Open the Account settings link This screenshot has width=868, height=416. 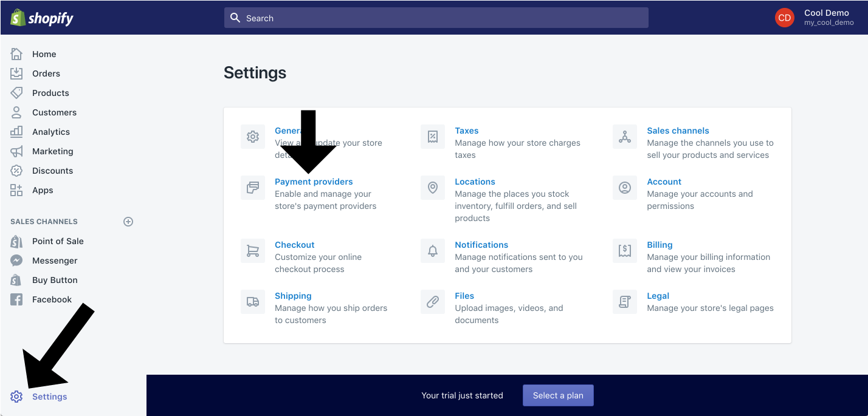664,182
